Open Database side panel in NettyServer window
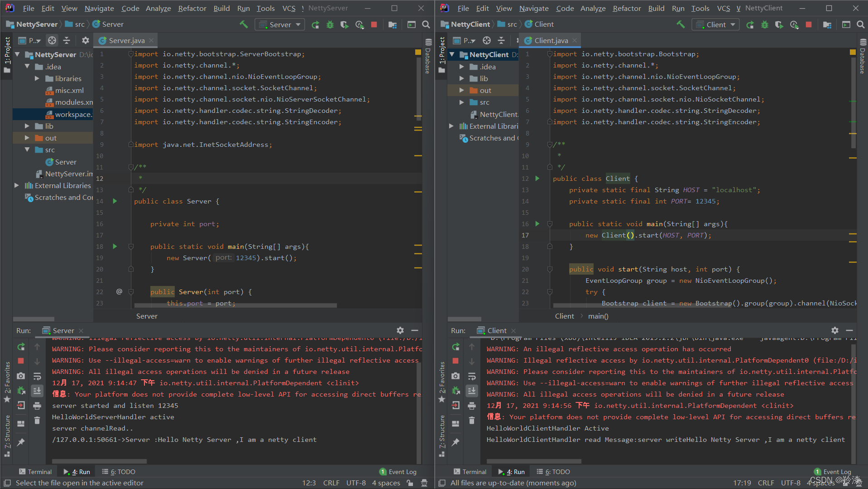Image resolution: width=868 pixels, height=489 pixels. point(428,56)
